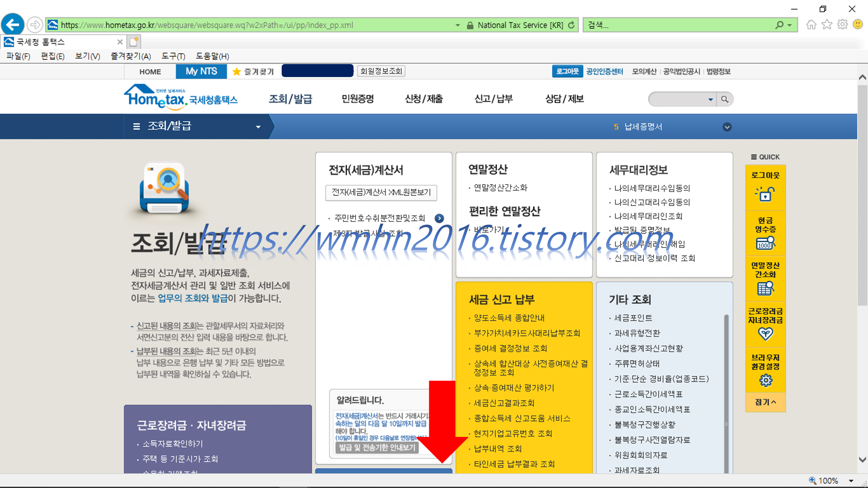This screenshot has width=868, height=488.
Task: Open 모의계산 link in top bar
Action: (644, 71)
